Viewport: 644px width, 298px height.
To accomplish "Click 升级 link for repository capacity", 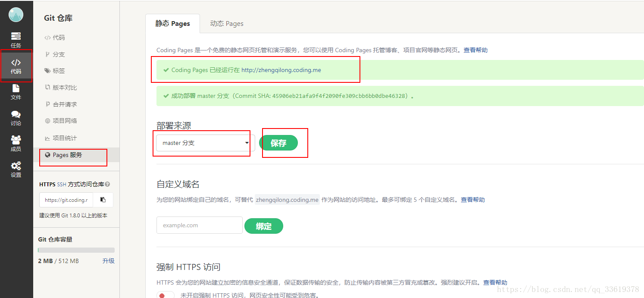I will (x=109, y=261).
